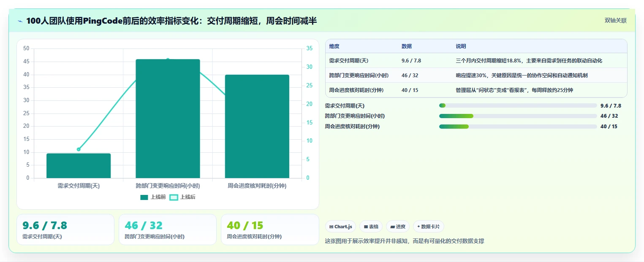The height and width of the screenshot is (262, 644).
Task: Click the line point above the first bar
Action: pyautogui.click(x=79, y=149)
